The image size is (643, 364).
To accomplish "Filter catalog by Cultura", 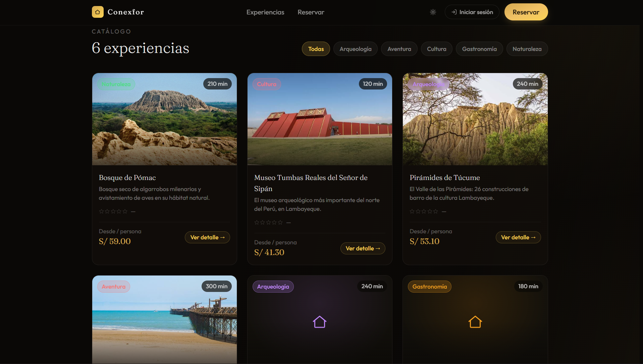I will pos(436,49).
